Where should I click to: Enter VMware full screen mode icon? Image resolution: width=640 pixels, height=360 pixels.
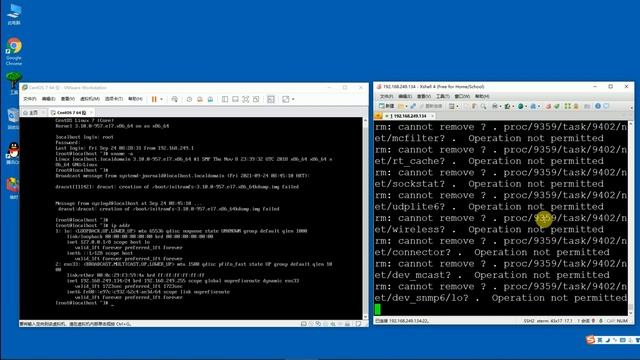246,99
